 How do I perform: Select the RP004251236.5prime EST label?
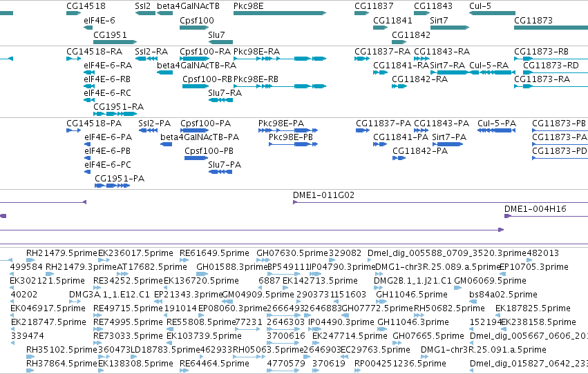(x=400, y=364)
